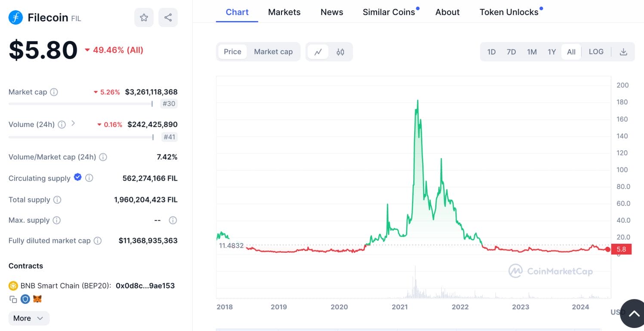Download chart data with download icon
The width and height of the screenshot is (644, 331).
pos(623,52)
